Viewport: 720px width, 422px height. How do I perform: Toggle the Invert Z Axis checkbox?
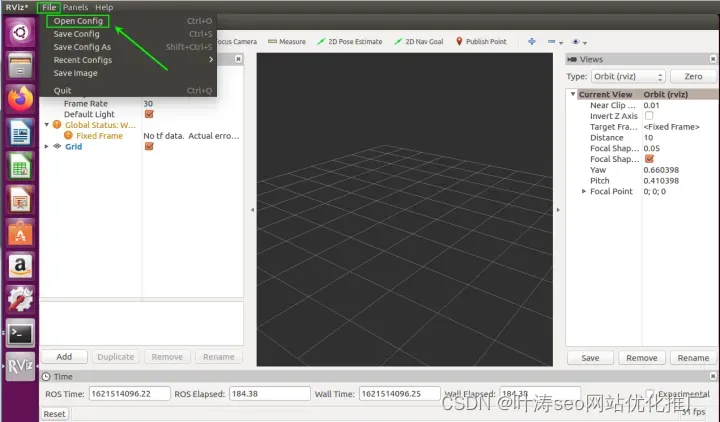[x=649, y=116]
